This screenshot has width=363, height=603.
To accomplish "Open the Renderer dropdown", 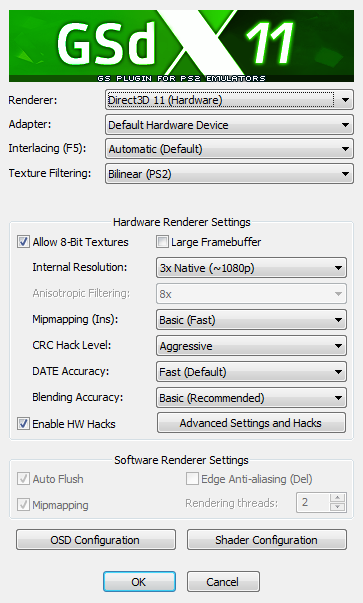I will (x=229, y=100).
